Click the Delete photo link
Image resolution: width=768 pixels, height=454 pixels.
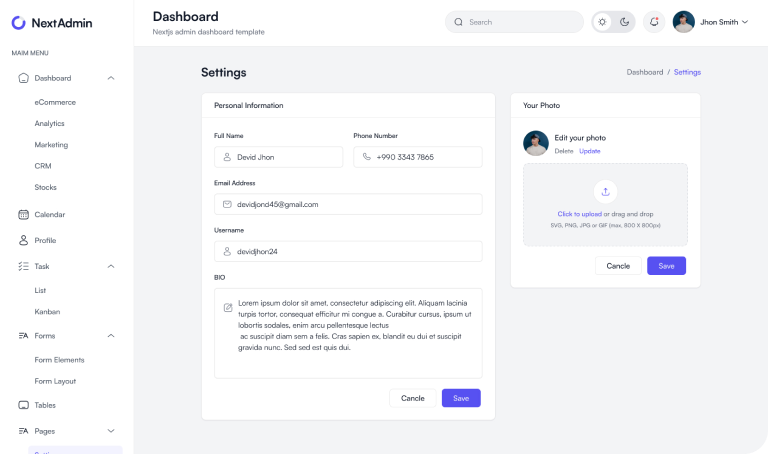(564, 151)
